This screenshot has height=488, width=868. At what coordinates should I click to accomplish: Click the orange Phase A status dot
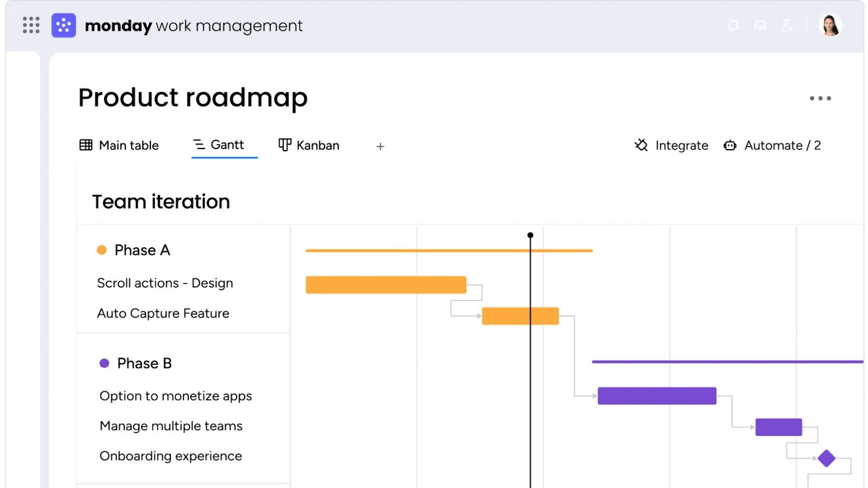(102, 249)
